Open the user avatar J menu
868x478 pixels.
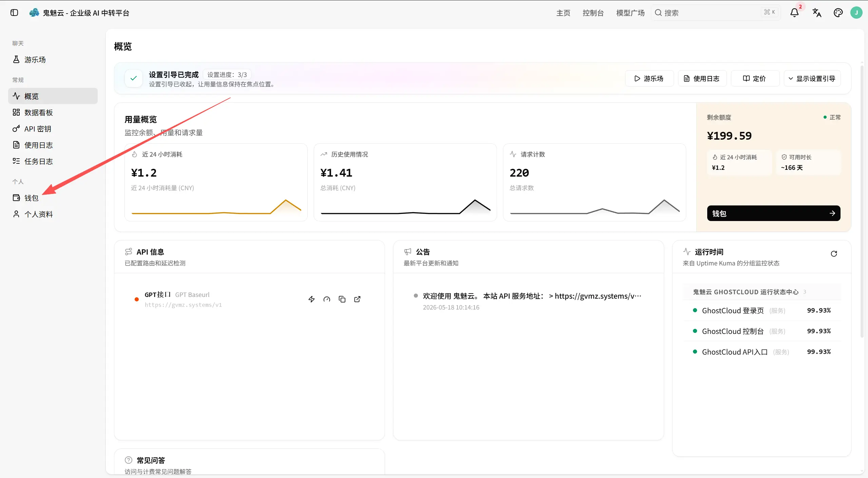pyautogui.click(x=856, y=13)
